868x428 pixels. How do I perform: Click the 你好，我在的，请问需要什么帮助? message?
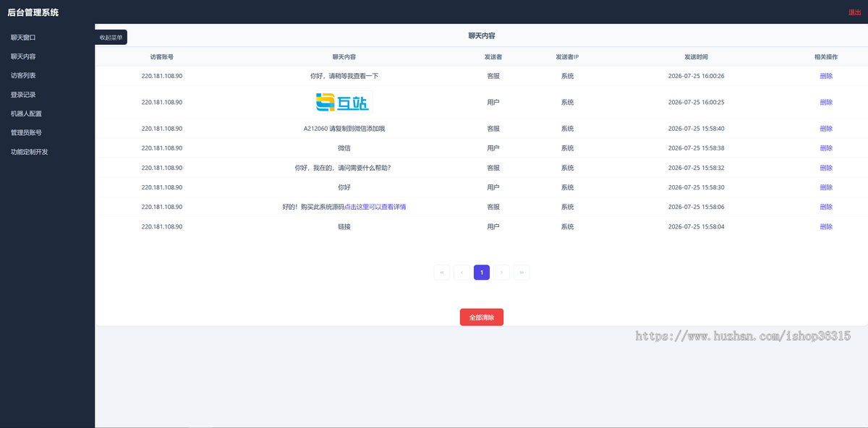[x=344, y=168]
